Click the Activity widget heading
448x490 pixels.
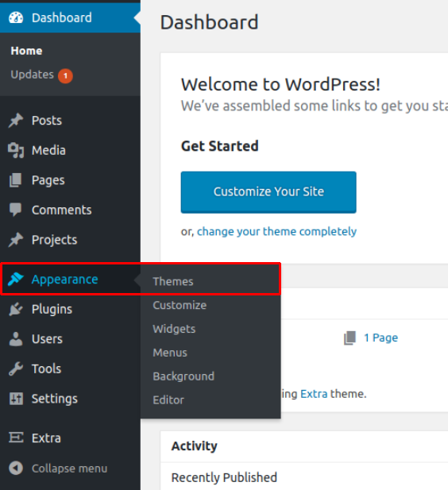[x=194, y=446]
